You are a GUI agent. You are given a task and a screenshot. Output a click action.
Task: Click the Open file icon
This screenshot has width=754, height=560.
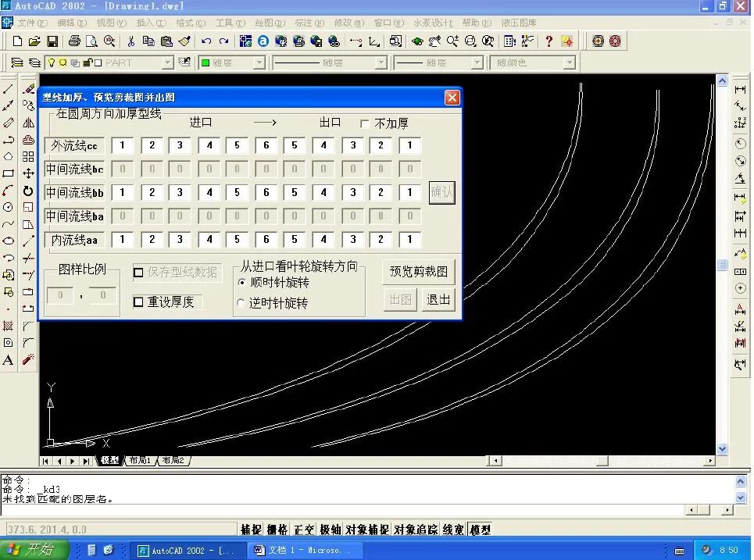tap(34, 41)
